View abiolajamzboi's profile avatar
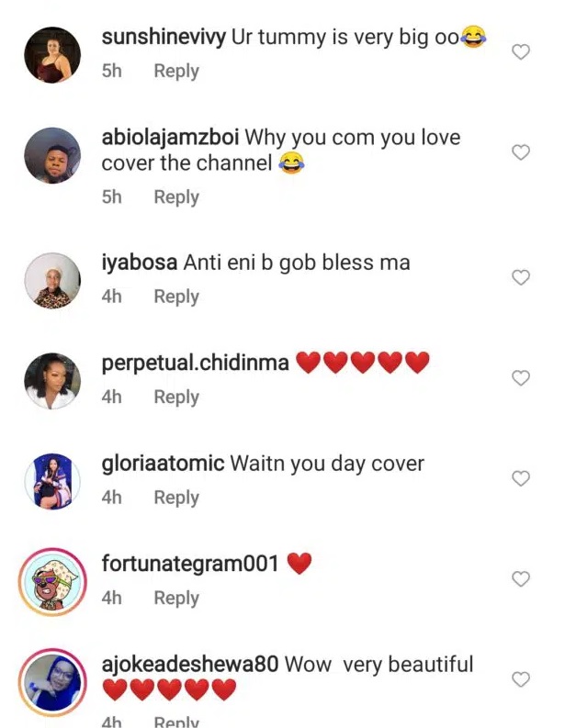 [52, 156]
